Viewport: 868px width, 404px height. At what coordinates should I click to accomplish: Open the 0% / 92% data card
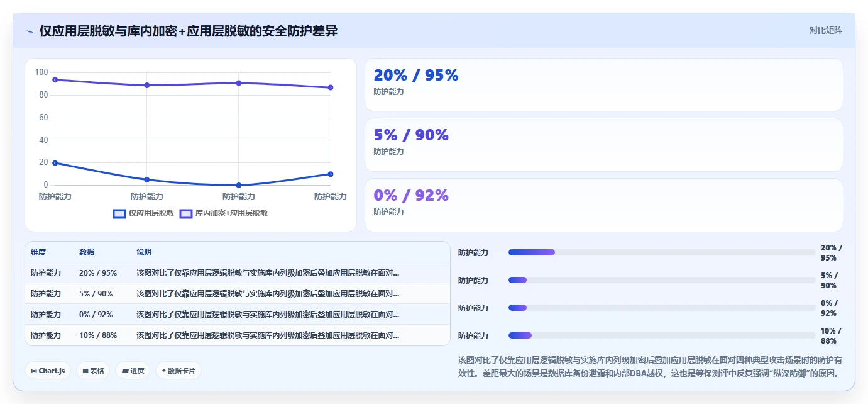tap(603, 205)
